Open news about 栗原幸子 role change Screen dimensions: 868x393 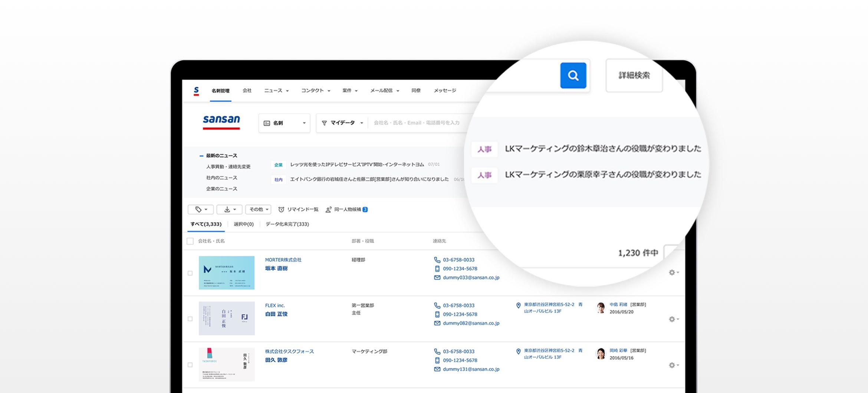pos(603,175)
